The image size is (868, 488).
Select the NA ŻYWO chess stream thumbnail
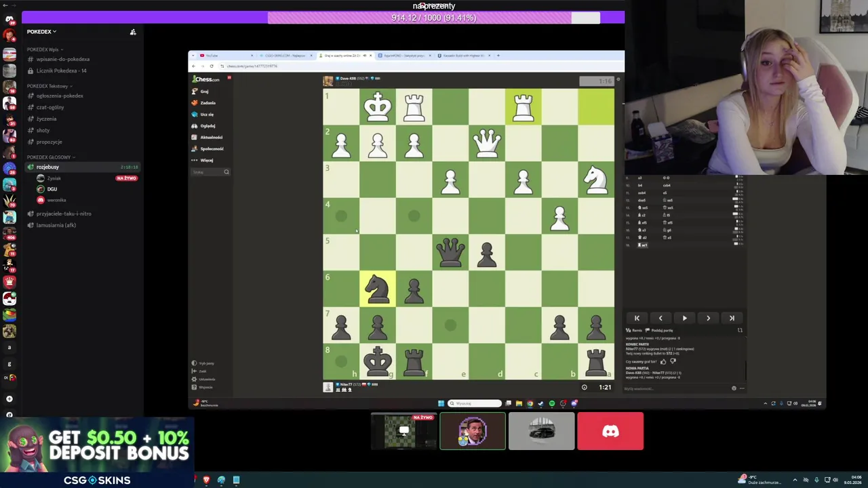(x=404, y=431)
